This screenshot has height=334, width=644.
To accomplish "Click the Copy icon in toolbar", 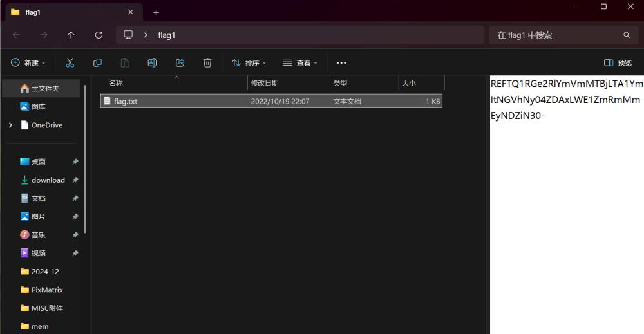I will [x=97, y=63].
